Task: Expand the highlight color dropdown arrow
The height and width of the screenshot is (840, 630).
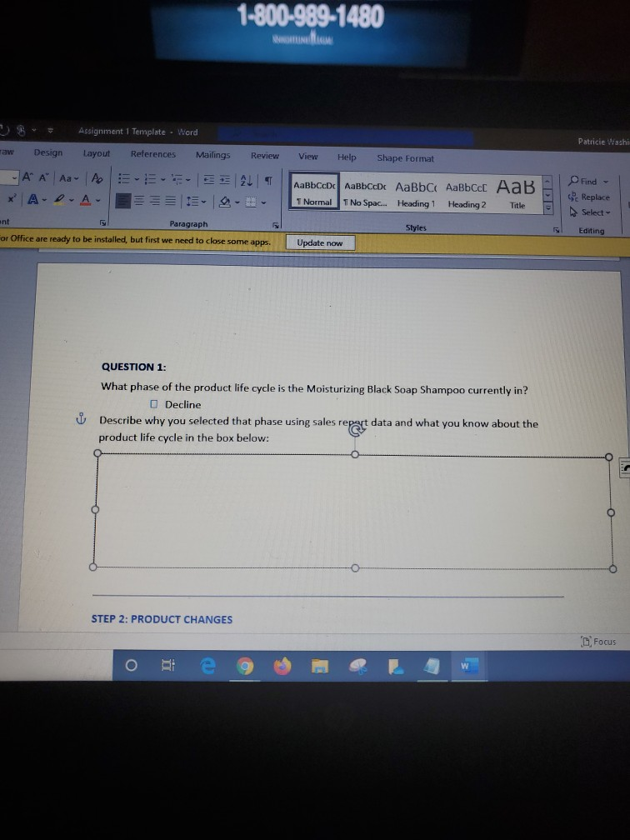Action: click(72, 200)
